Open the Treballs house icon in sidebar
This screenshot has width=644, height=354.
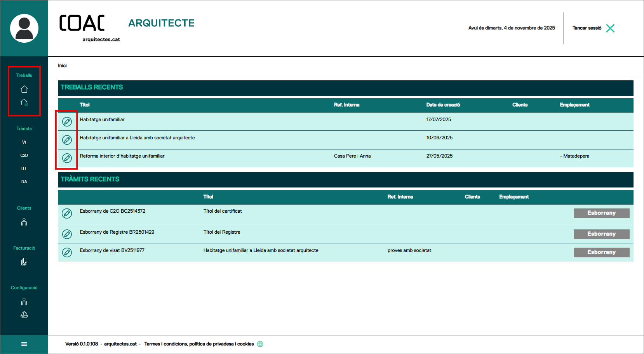(24, 89)
